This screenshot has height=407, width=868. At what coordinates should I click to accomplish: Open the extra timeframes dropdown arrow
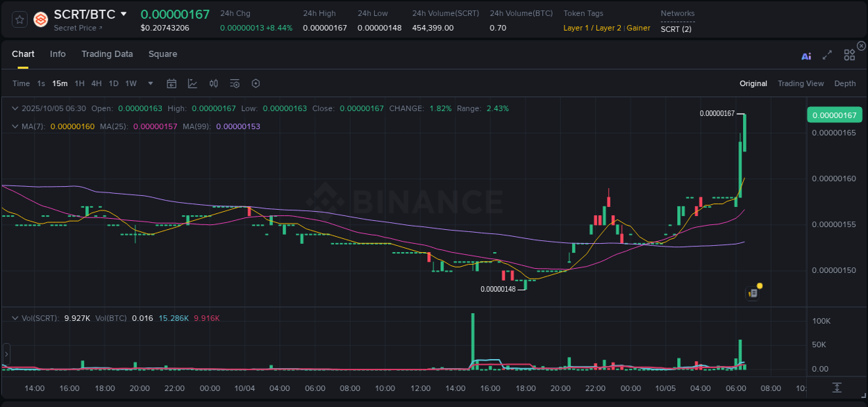pyautogui.click(x=150, y=83)
